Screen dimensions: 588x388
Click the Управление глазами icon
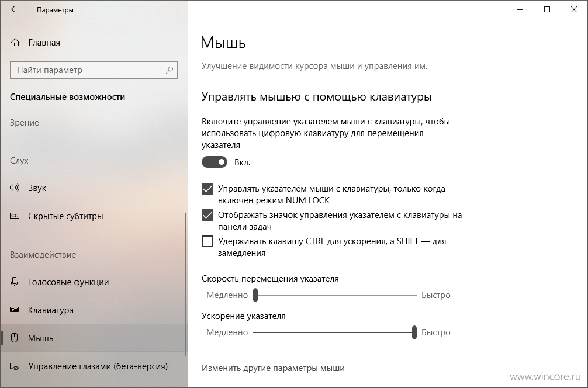coord(15,366)
